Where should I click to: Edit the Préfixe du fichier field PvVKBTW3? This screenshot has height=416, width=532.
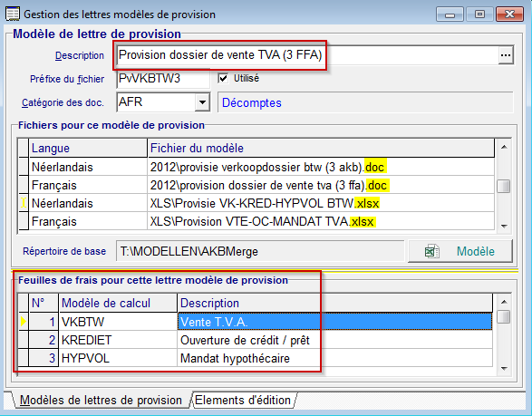(x=163, y=79)
